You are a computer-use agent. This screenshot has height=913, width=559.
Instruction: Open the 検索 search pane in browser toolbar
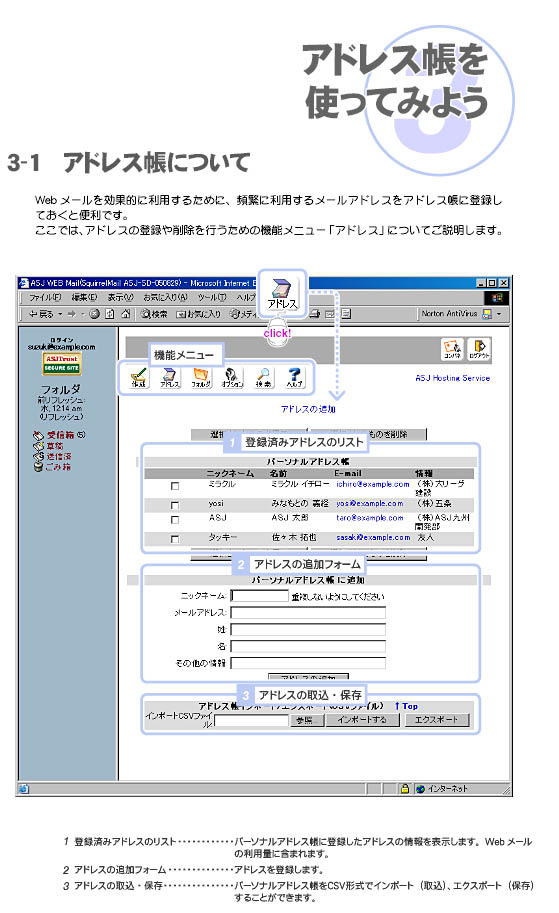click(154, 314)
